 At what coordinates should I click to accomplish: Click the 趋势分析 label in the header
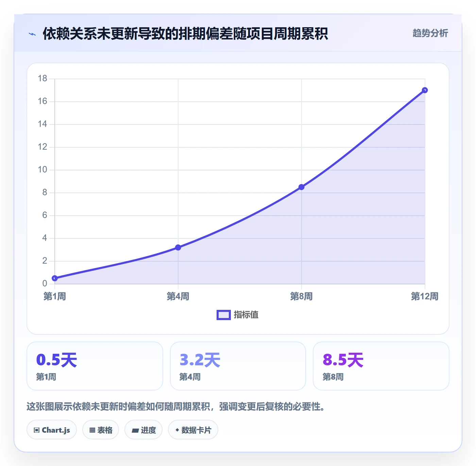tap(430, 33)
